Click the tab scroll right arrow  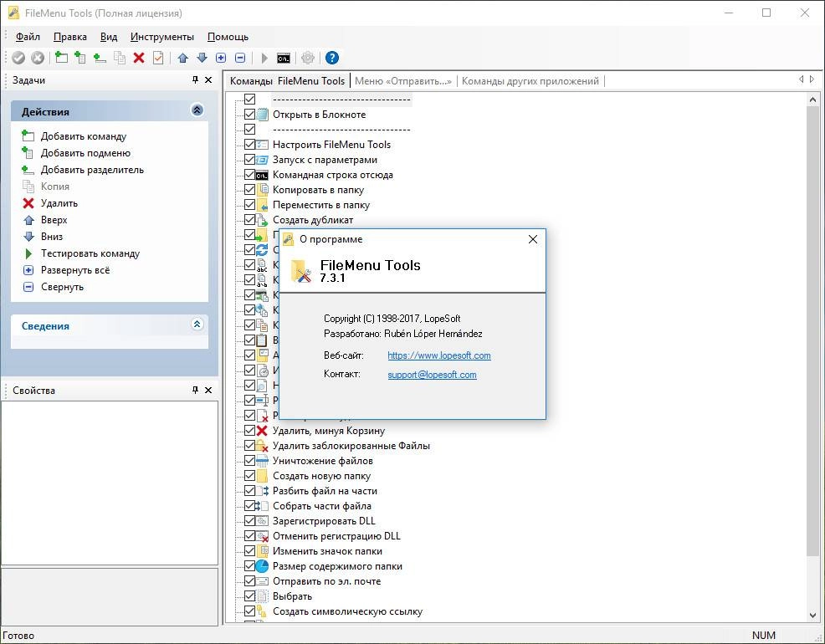click(812, 79)
